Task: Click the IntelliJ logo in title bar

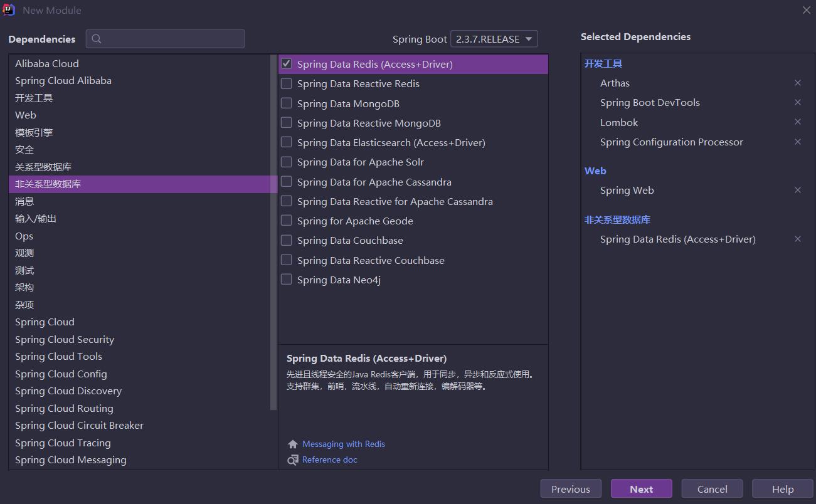Action: (x=9, y=10)
